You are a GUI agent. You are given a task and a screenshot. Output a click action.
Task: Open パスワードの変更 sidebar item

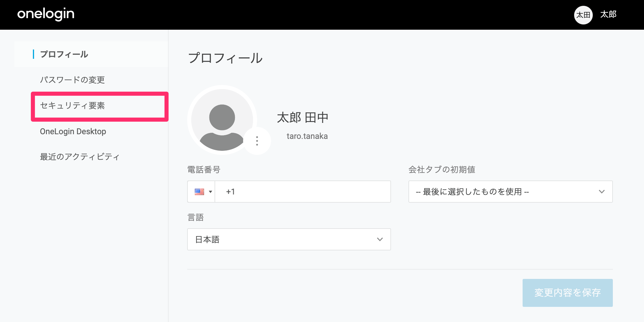point(72,80)
